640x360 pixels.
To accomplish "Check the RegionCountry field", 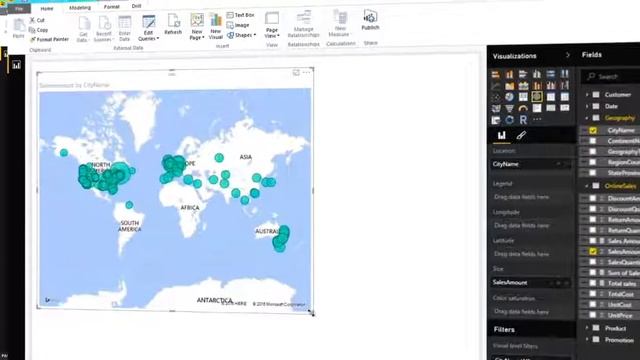I will [x=593, y=162].
